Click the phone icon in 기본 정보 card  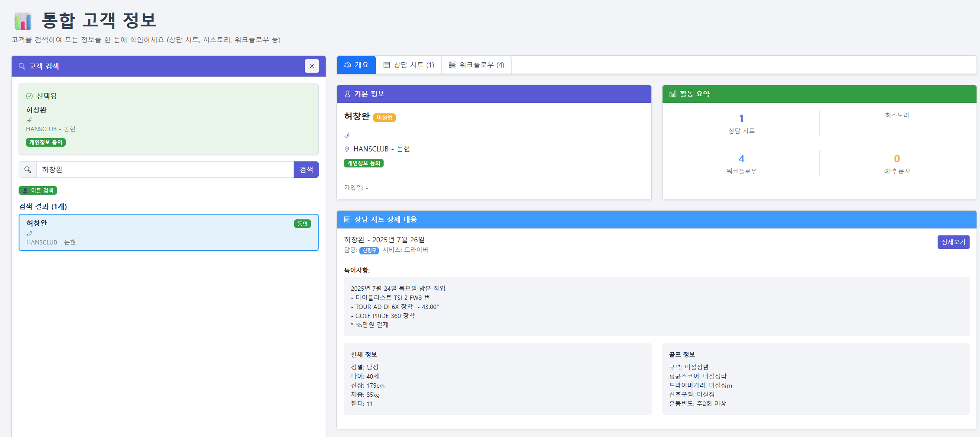tap(347, 135)
